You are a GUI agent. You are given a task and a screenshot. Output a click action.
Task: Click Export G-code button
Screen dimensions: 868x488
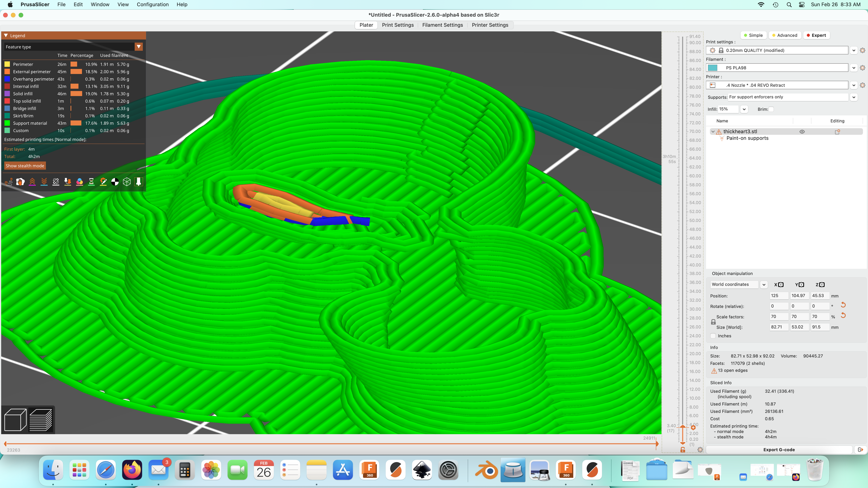pyautogui.click(x=779, y=450)
